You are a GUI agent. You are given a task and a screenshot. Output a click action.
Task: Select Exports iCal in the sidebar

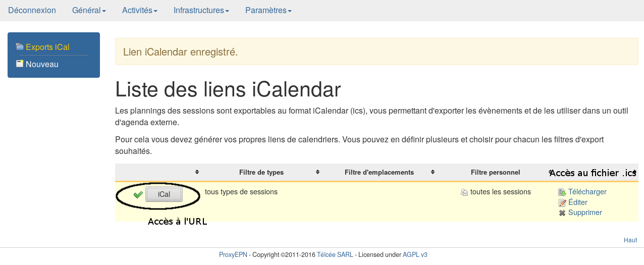point(47,47)
